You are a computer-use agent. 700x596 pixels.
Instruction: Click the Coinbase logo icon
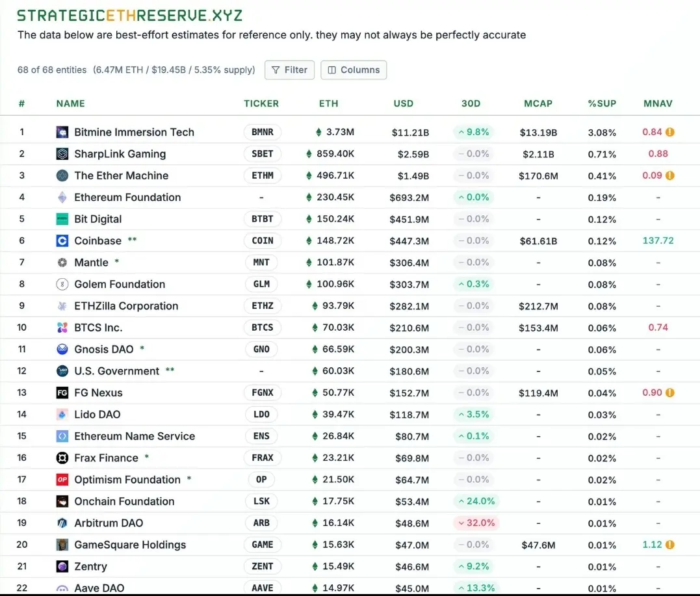coord(62,240)
